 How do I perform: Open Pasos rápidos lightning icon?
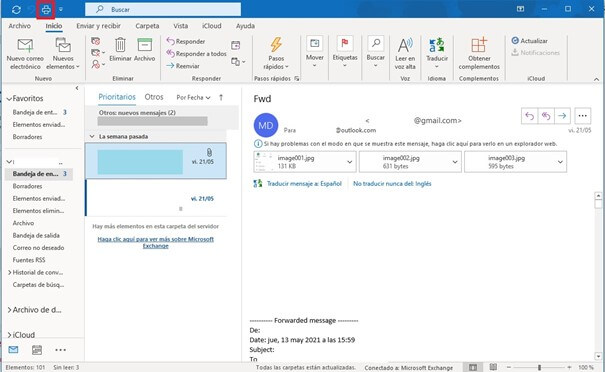[x=276, y=53]
